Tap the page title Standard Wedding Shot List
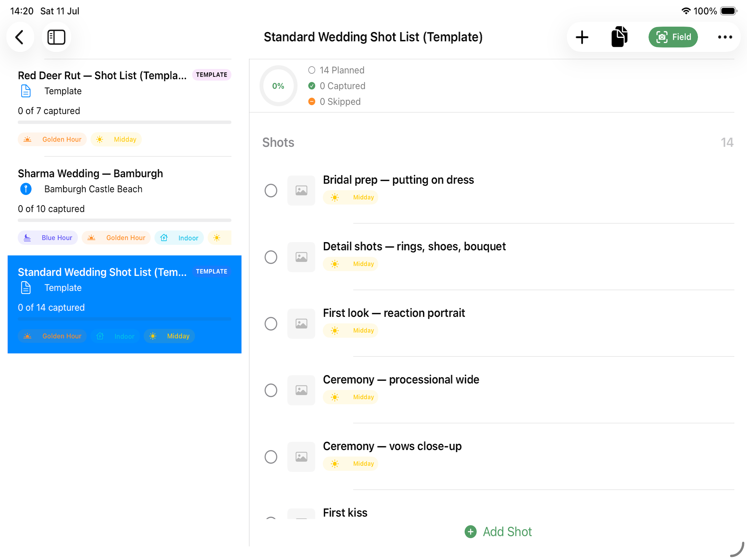Screen dimensions: 747x560 click(373, 37)
